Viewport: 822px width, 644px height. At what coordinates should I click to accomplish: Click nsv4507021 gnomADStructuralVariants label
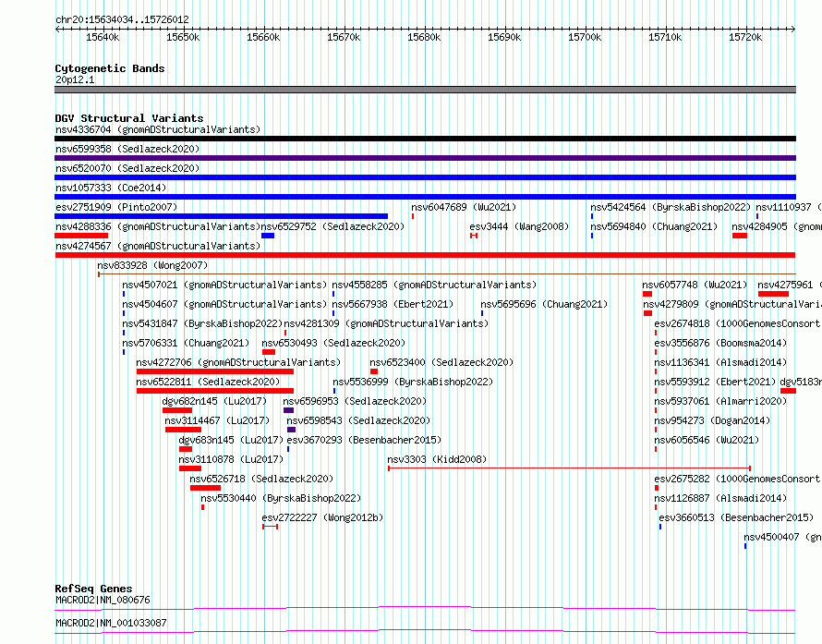pos(224,285)
